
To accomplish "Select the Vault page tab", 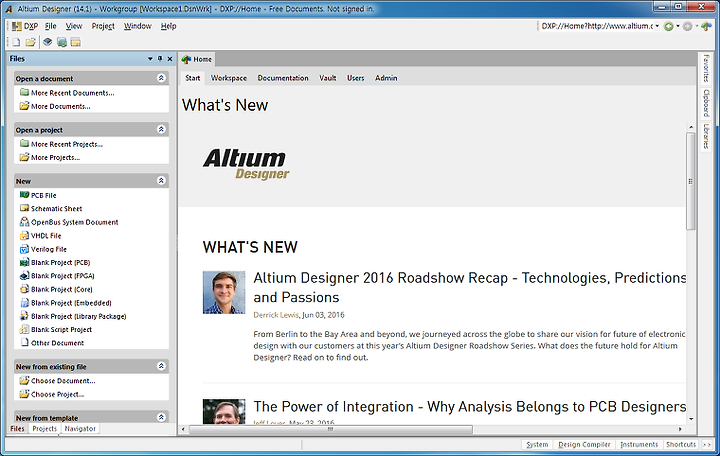I will pyautogui.click(x=328, y=78).
